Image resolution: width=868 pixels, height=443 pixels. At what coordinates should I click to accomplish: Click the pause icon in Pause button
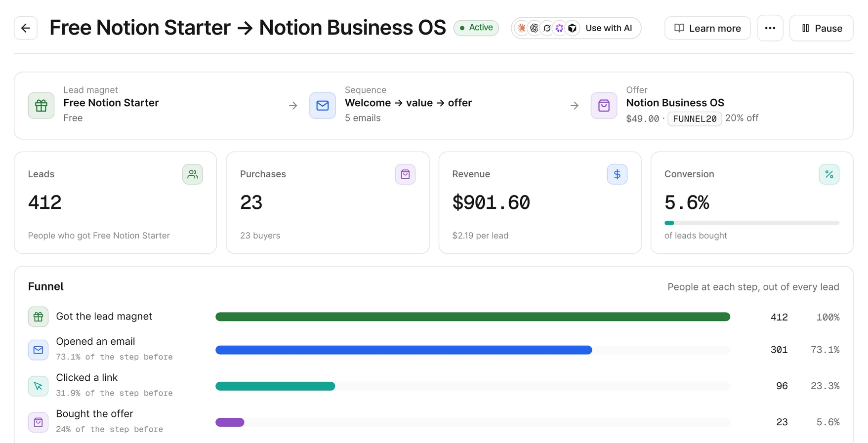click(805, 28)
